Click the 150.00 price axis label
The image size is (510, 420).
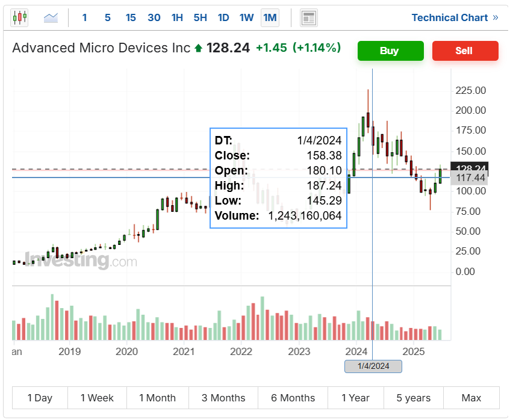[471, 151]
